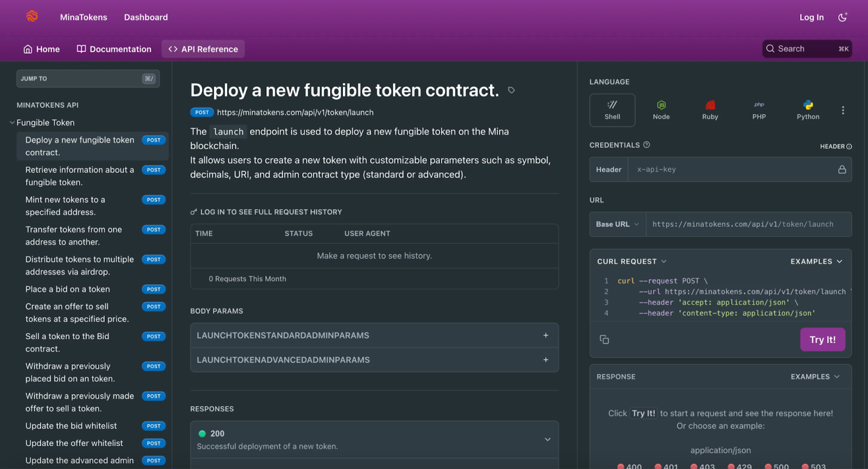This screenshot has height=469, width=868.
Task: Click the Try It! button
Action: coord(822,340)
